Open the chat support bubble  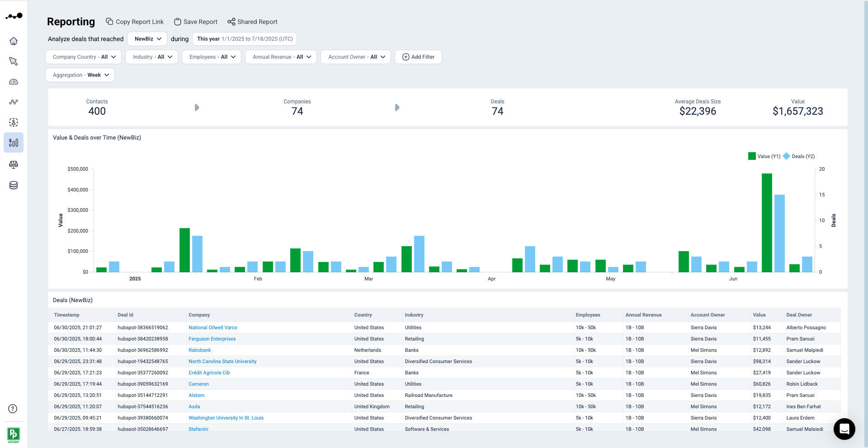844,429
